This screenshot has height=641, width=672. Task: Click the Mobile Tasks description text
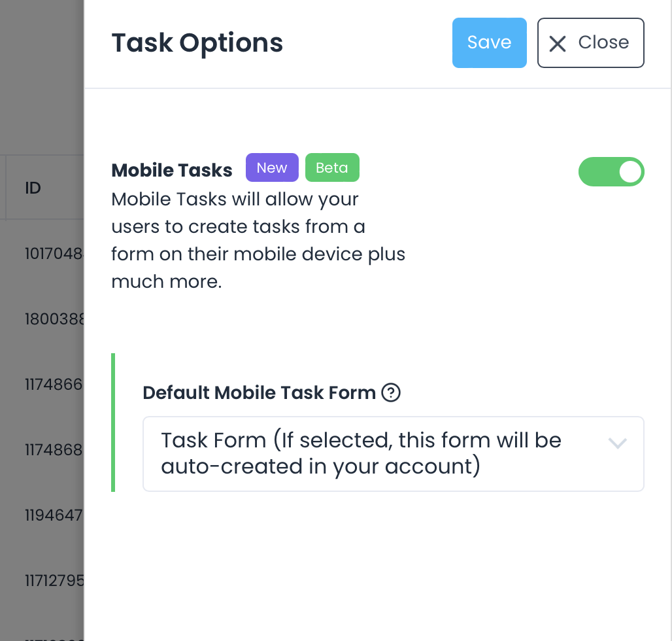258,240
